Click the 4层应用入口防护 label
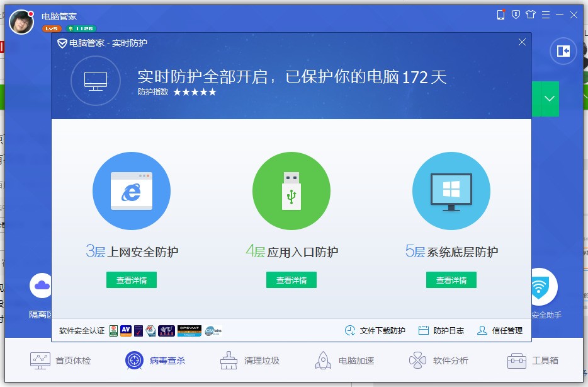 [x=291, y=251]
